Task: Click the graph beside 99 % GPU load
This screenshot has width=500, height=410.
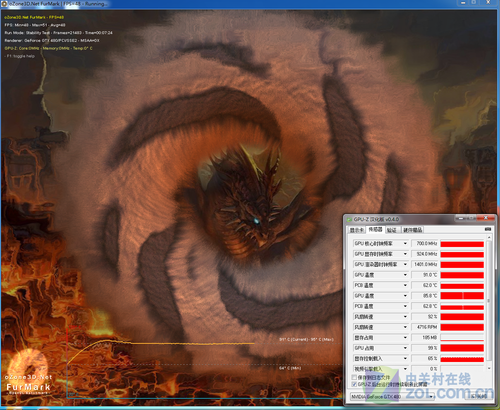Action: click(462, 348)
